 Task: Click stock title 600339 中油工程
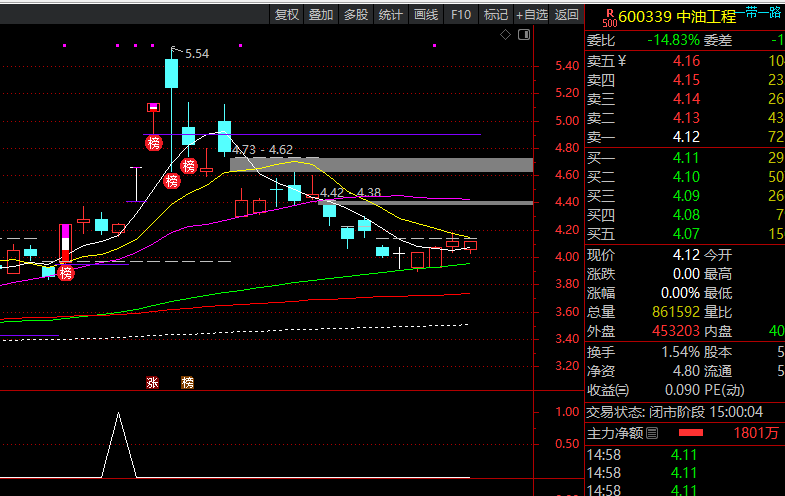tap(677, 17)
